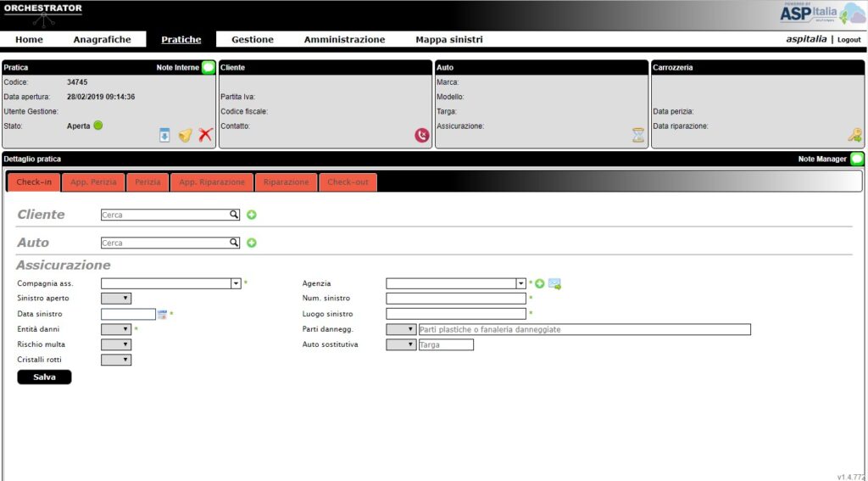Switch to the Perizia tab
868x481 pixels.
coord(147,182)
